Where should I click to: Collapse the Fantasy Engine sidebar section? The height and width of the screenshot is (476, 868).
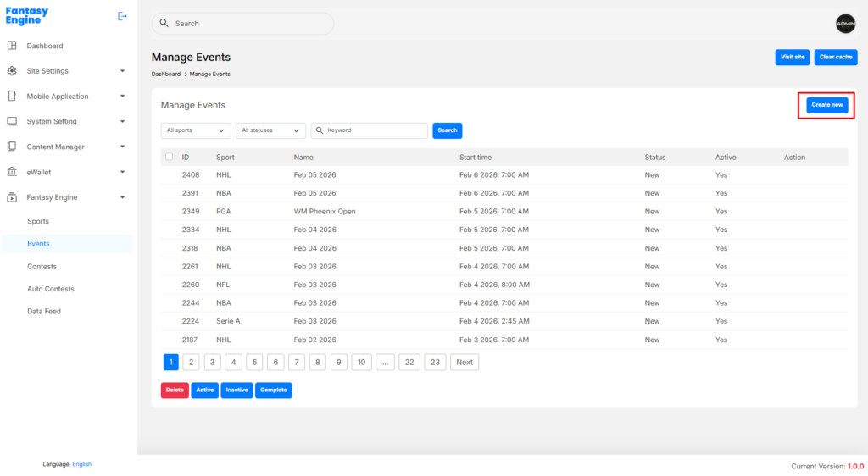click(x=122, y=197)
